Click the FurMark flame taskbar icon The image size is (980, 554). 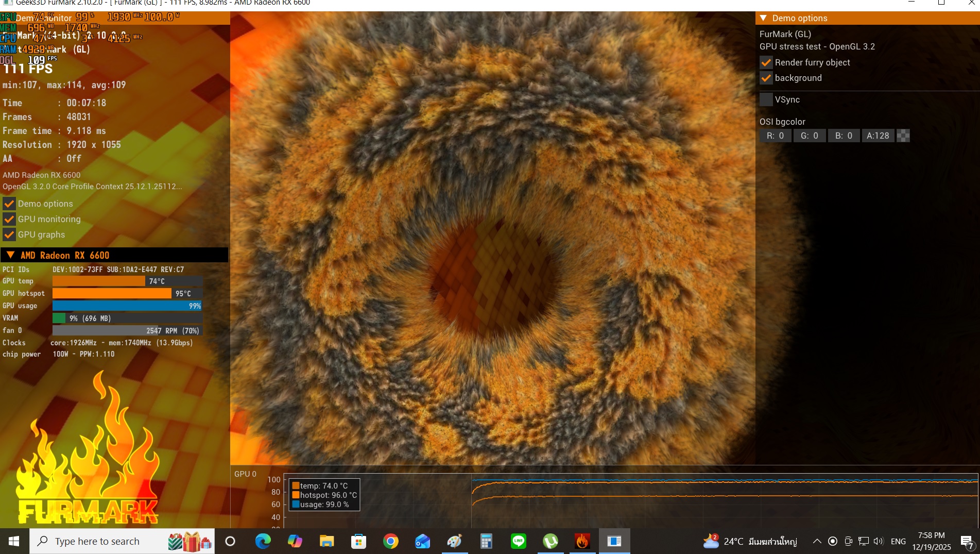[582, 541]
